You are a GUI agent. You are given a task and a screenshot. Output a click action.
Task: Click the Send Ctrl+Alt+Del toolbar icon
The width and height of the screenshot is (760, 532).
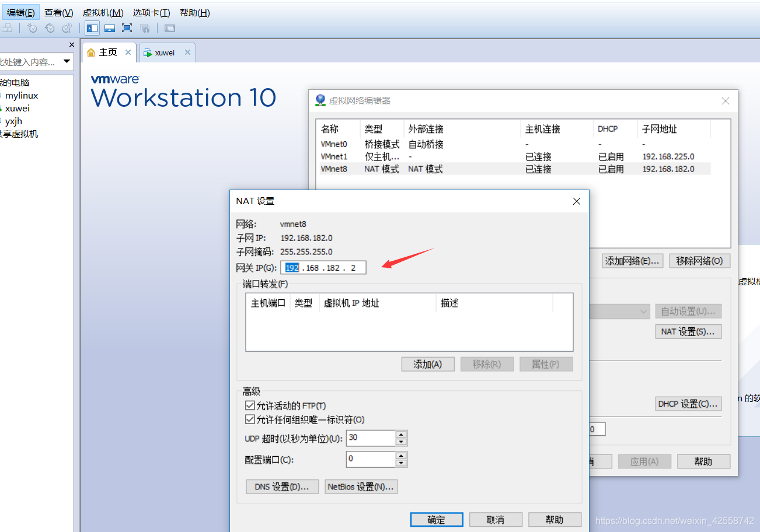point(7,28)
